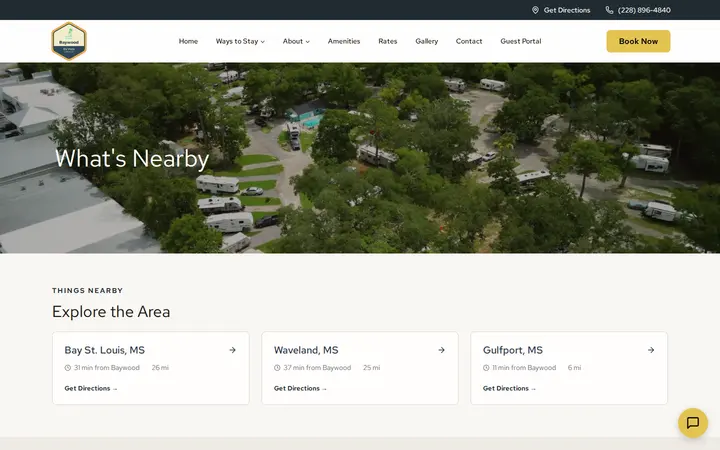Open the Guest Portal link
Image resolution: width=720 pixels, height=450 pixels.
pos(521,41)
